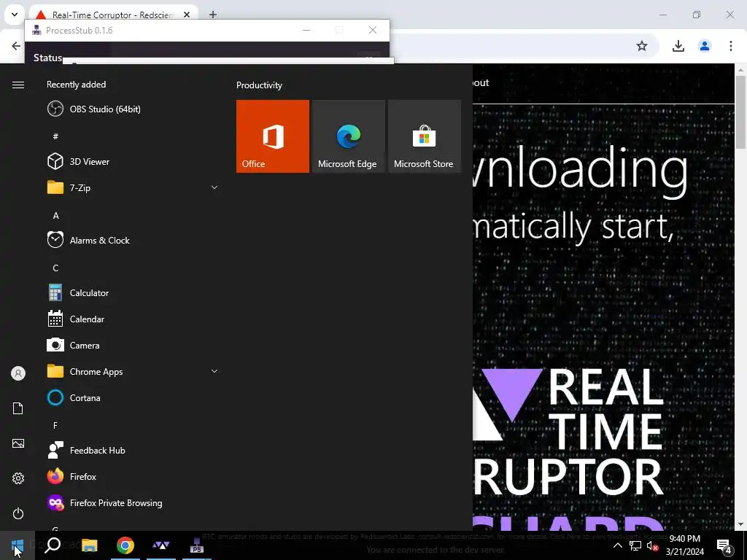The height and width of the screenshot is (560, 747).
Task: Go back in Chrome
Action: click(x=16, y=46)
